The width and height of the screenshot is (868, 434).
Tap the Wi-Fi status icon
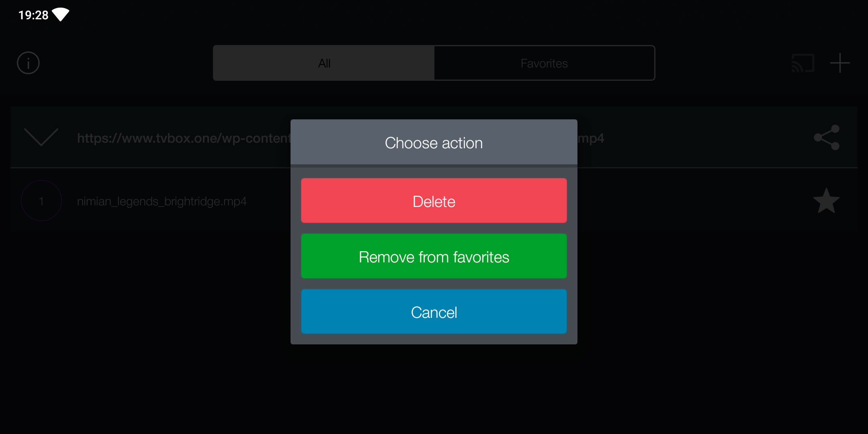click(61, 14)
